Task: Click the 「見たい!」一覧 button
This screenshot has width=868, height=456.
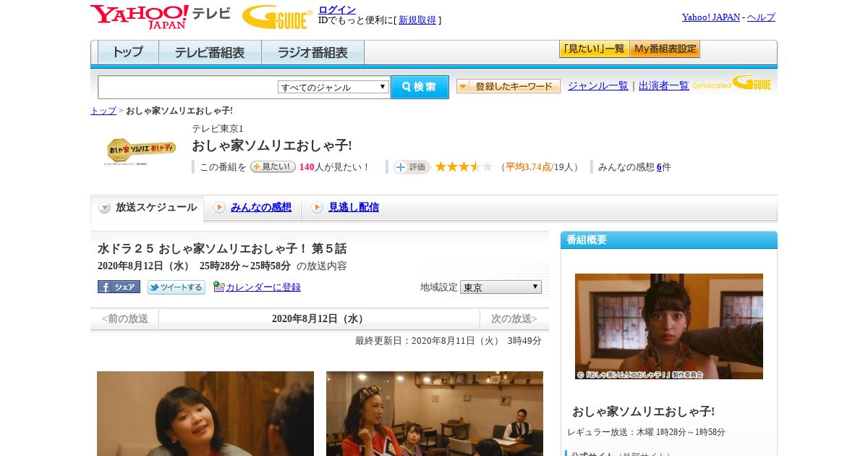Action: pos(594,49)
